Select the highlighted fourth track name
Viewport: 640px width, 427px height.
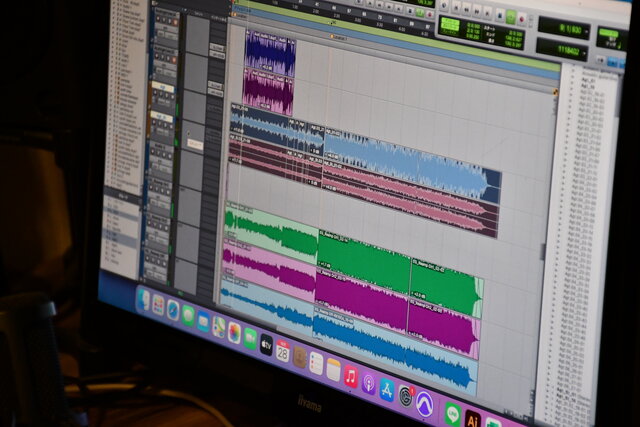click(162, 115)
